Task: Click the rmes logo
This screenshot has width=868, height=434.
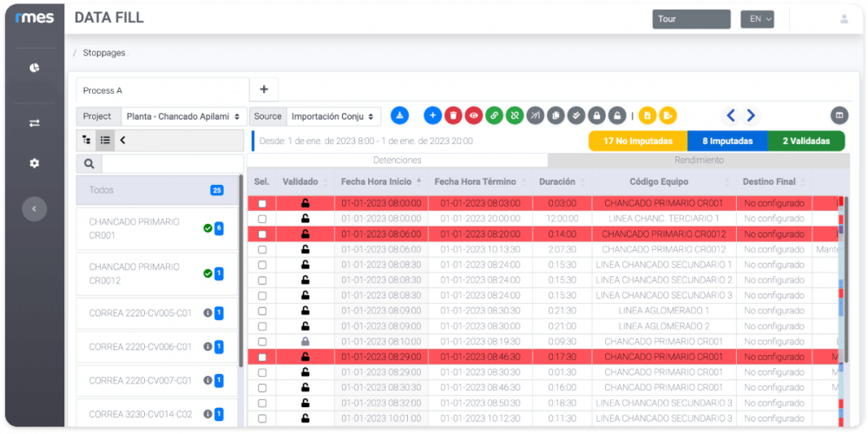Action: 35,17
